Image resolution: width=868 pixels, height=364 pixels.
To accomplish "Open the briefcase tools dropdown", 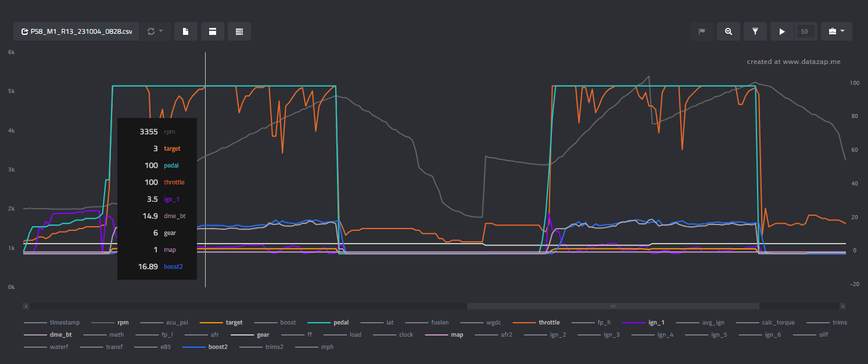I will click(x=837, y=31).
